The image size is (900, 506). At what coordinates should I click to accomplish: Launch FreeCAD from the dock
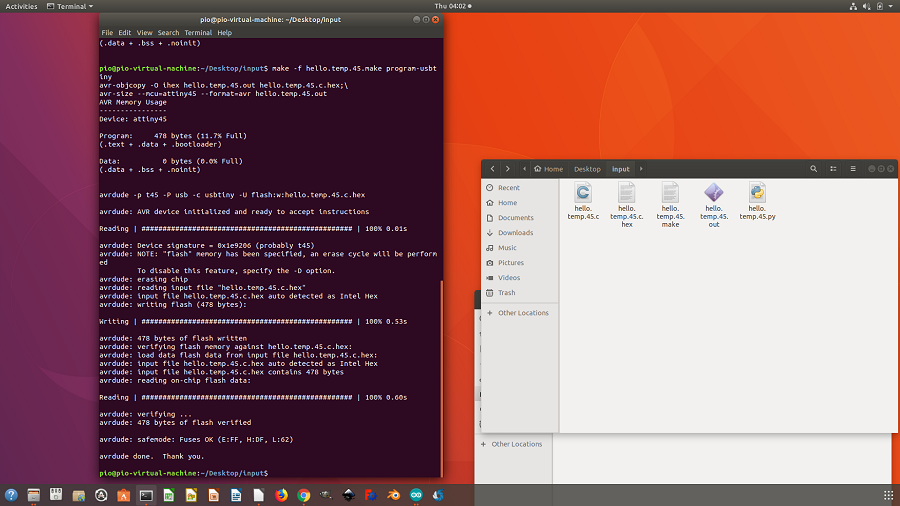click(x=371, y=495)
